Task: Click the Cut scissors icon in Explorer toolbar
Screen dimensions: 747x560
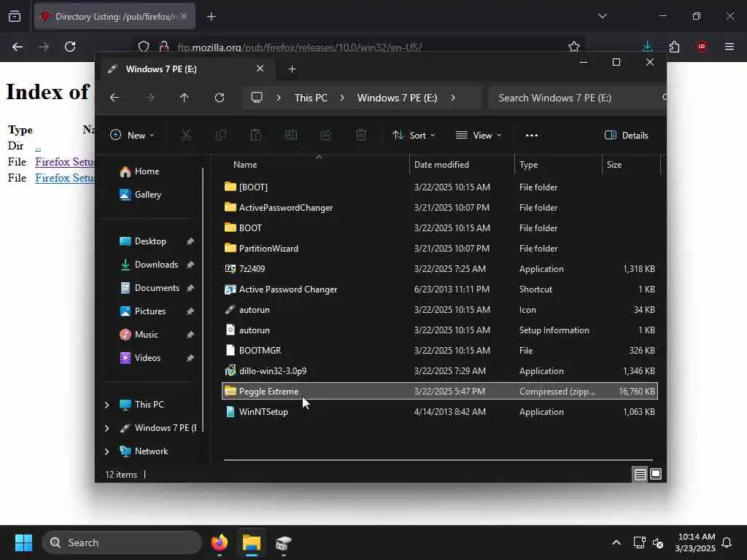Action: point(186,135)
